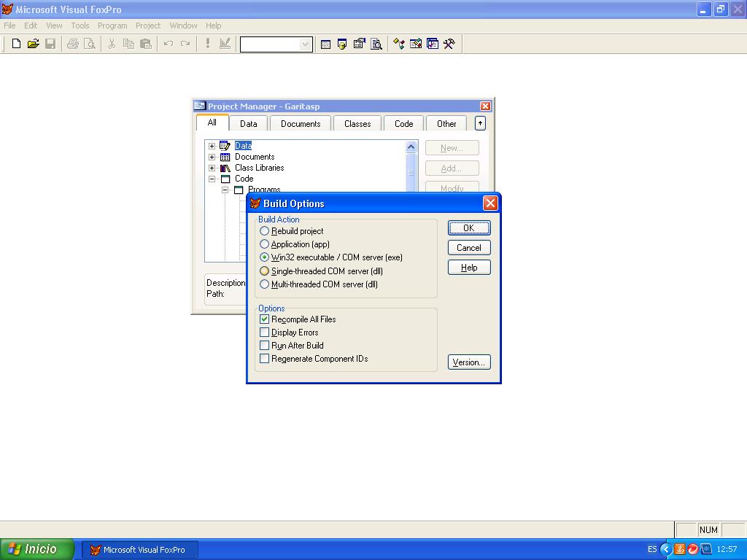Switch to the Data tab in Project Manager
The width and height of the screenshot is (747, 560).
249,124
